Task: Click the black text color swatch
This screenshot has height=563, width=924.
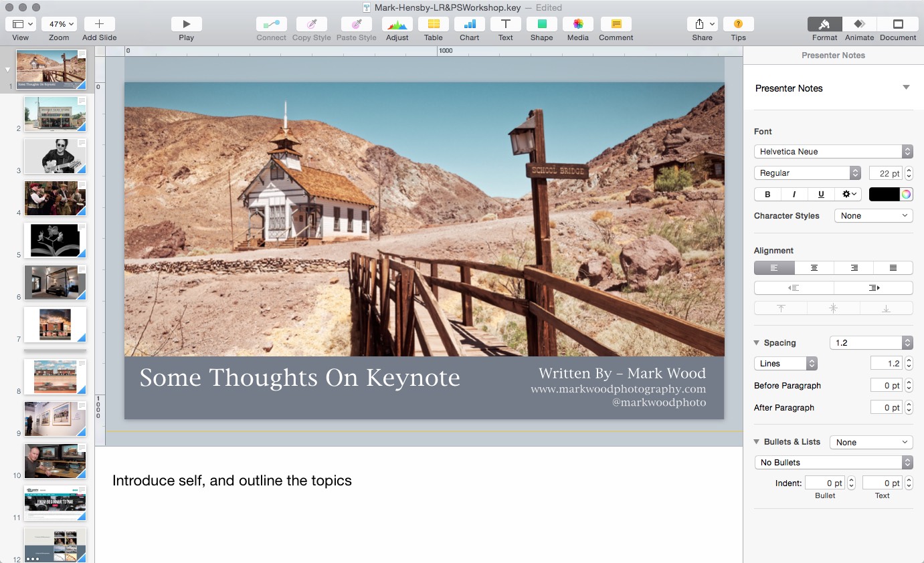Action: (884, 195)
